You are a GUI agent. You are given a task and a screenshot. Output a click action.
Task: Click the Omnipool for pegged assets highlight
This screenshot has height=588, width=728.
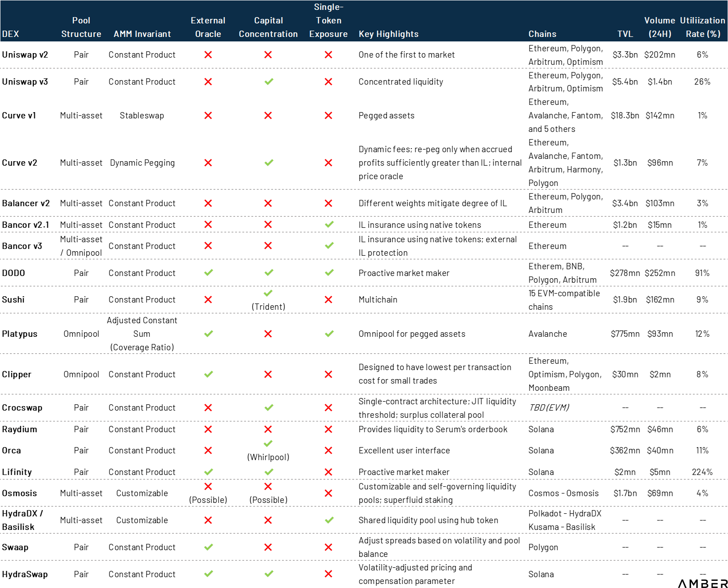pyautogui.click(x=412, y=334)
